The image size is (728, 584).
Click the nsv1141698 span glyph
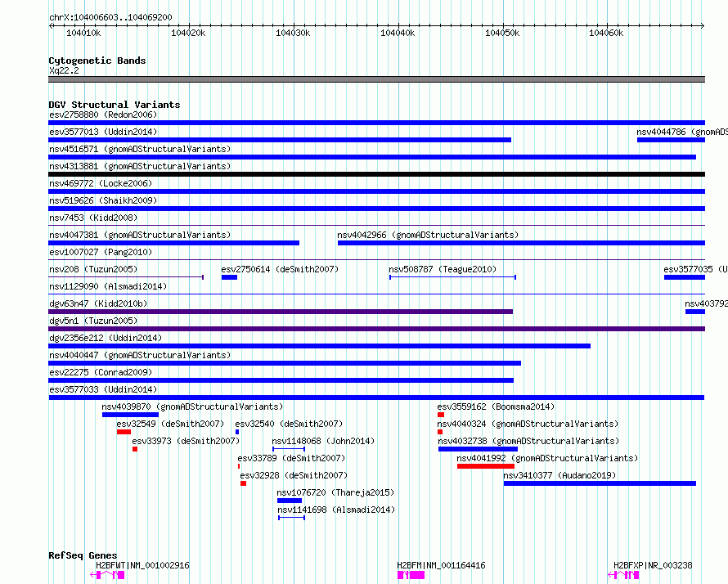point(291,518)
